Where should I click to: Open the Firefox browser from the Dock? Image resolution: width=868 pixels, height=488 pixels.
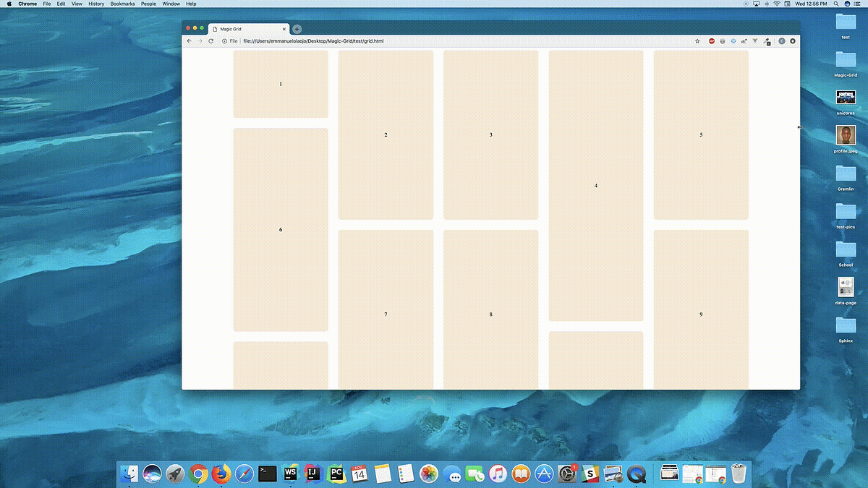221,474
